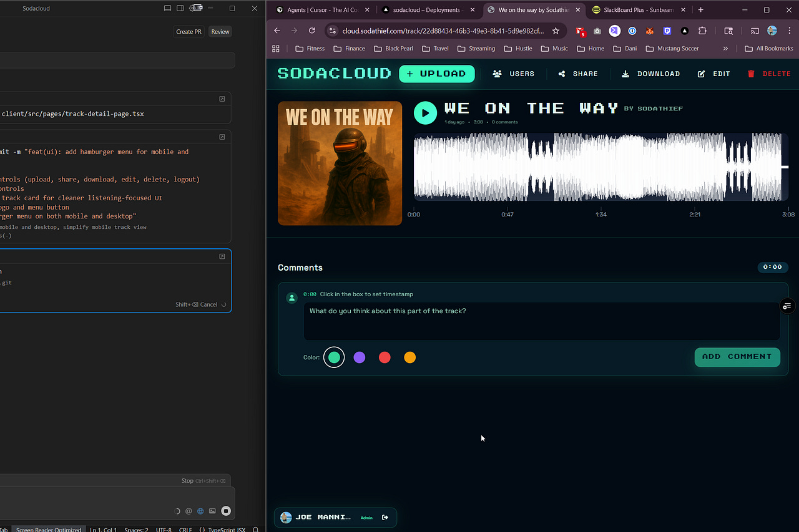Bookmark this page with the star icon
Image resolution: width=799 pixels, height=532 pixels.
tap(556, 31)
